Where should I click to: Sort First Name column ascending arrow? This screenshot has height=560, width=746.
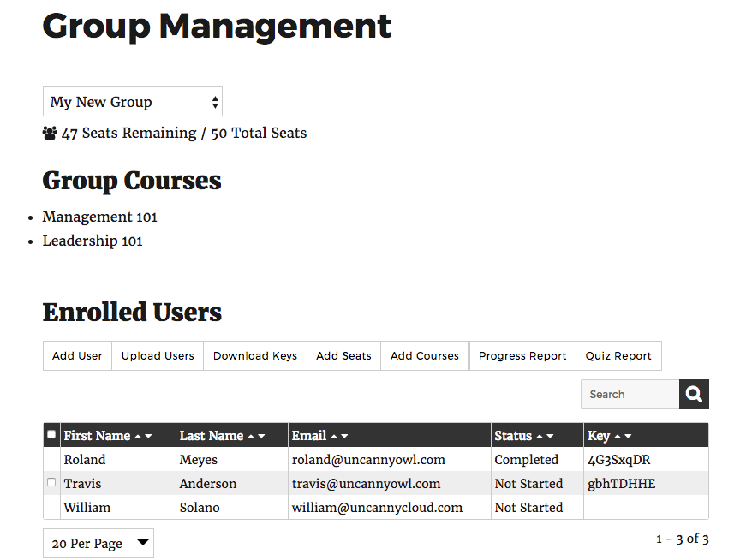[136, 437]
